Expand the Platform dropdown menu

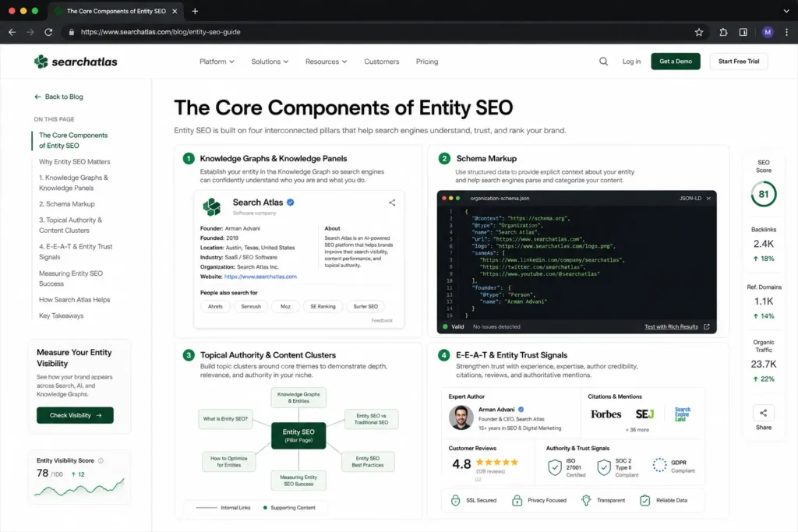217,62
